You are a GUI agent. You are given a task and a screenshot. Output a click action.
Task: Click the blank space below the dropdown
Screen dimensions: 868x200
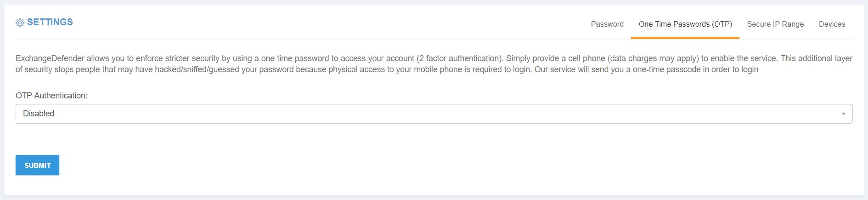click(434, 139)
